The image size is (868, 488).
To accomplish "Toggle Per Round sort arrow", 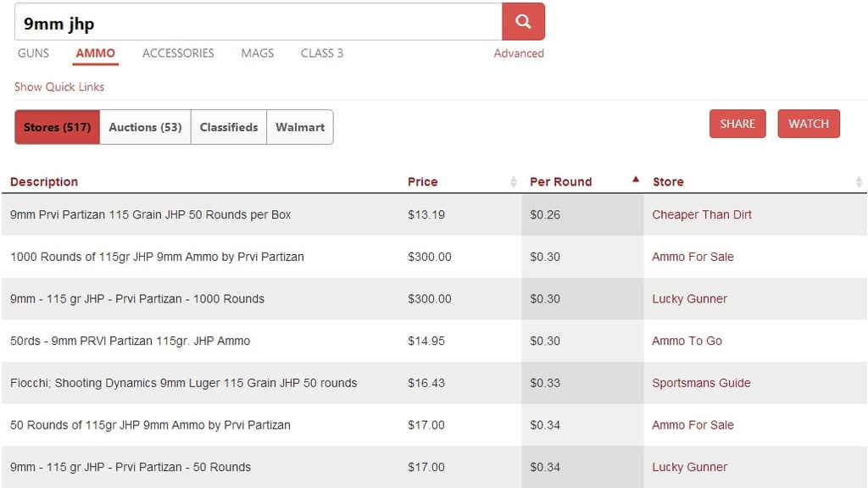I will (x=636, y=180).
